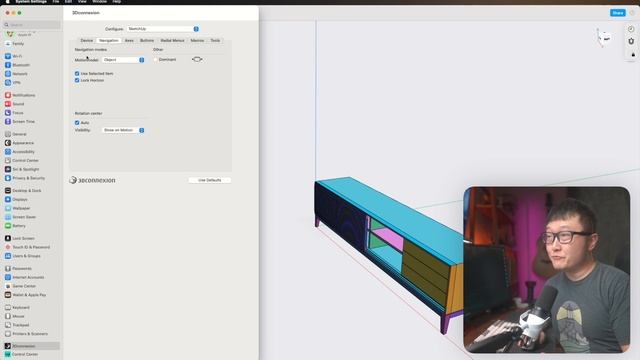640x360 pixels.
Task: Switch to the Radial Menus tab
Action: pos(172,40)
